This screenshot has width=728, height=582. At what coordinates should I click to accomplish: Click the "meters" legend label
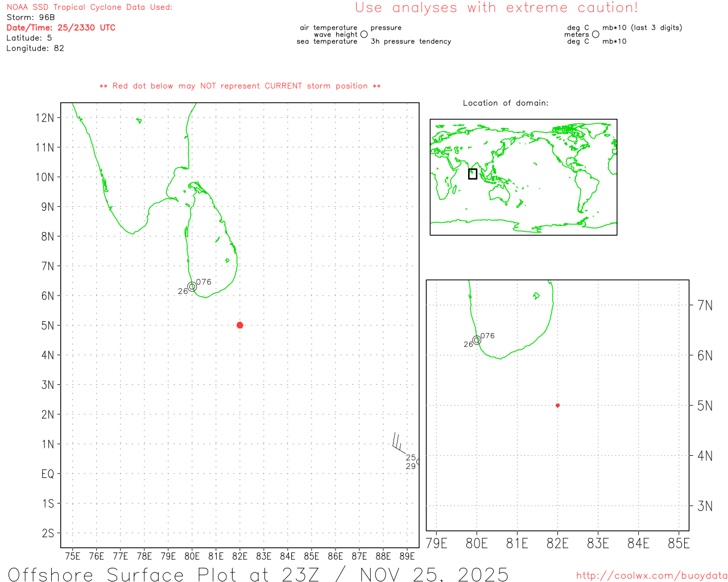point(577,34)
